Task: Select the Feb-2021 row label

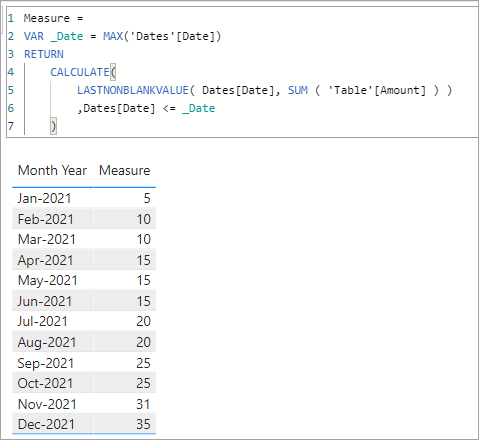Action: coord(45,219)
